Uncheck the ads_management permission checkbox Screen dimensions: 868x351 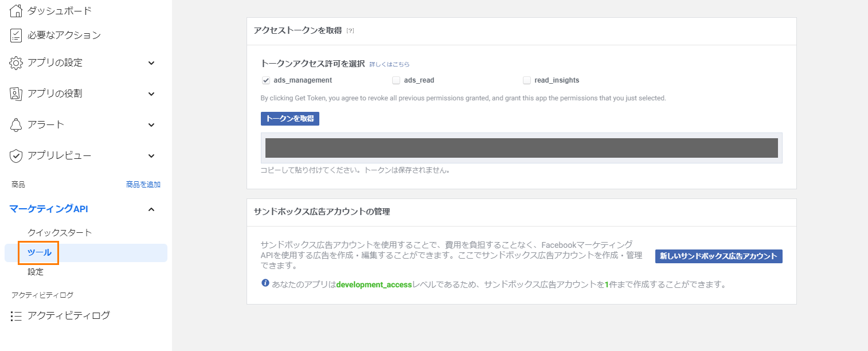(266, 80)
